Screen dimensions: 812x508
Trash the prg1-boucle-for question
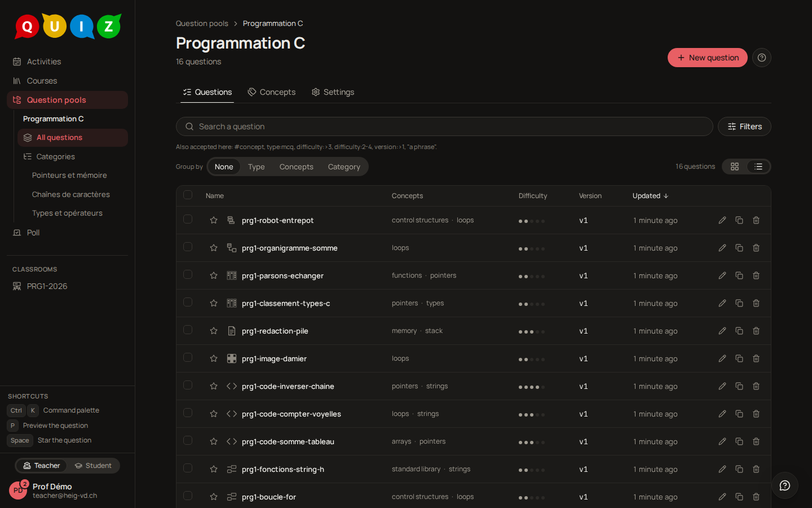pyautogui.click(x=756, y=497)
